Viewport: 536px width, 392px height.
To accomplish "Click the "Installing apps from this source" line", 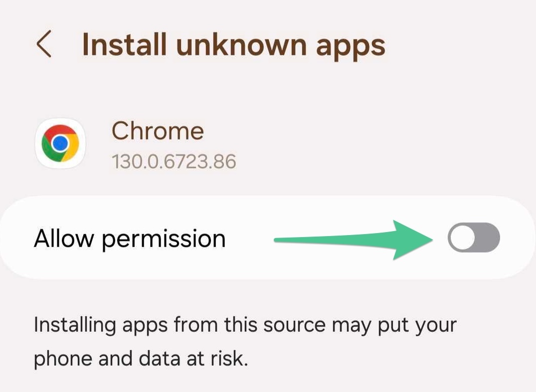I will pos(245,325).
